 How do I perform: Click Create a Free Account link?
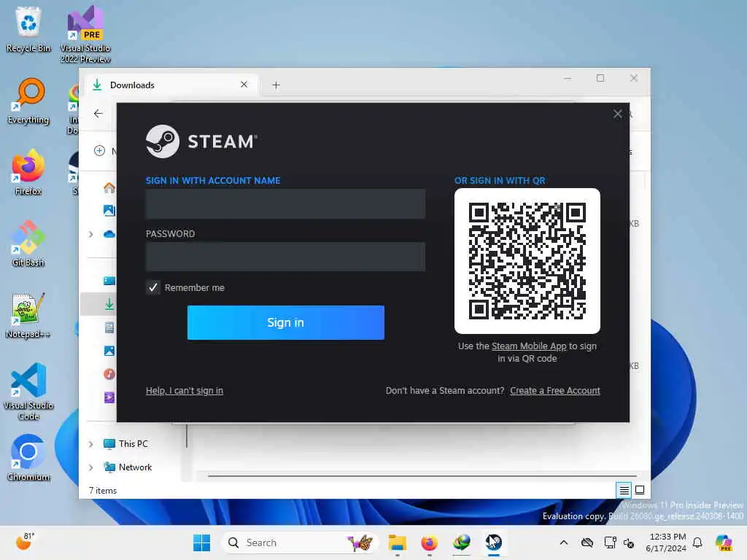[x=555, y=391]
